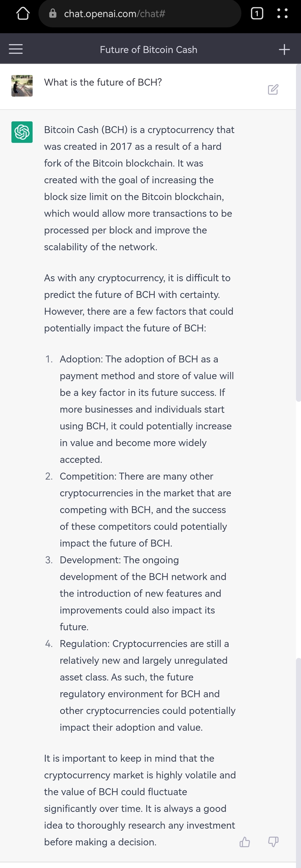Click the ChatGPT logo avatar

22,132
